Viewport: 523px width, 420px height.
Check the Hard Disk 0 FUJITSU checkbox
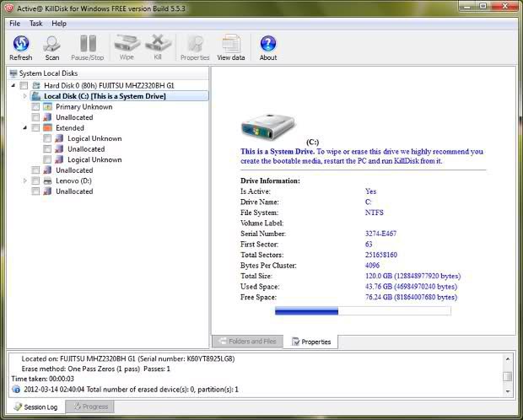click(24, 86)
